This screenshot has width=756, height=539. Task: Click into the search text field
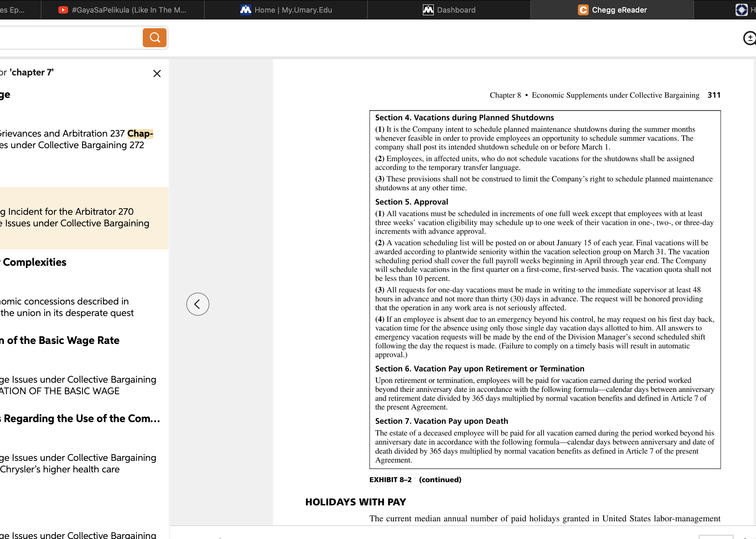pos(71,38)
